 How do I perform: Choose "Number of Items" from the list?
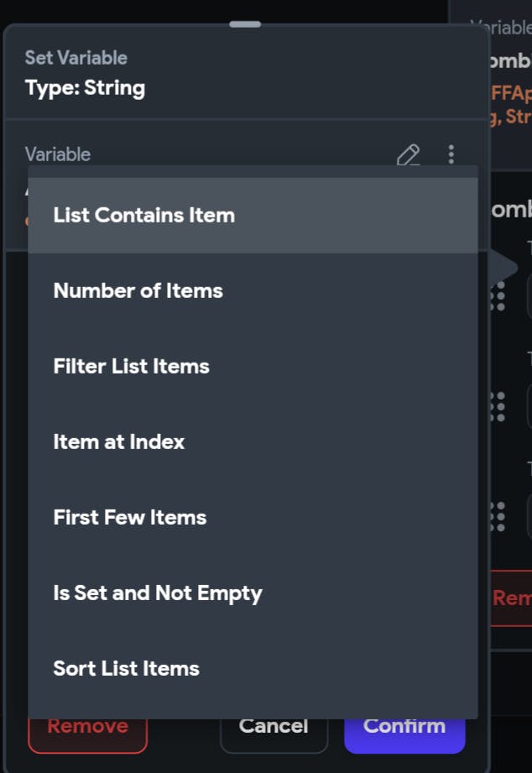(138, 291)
